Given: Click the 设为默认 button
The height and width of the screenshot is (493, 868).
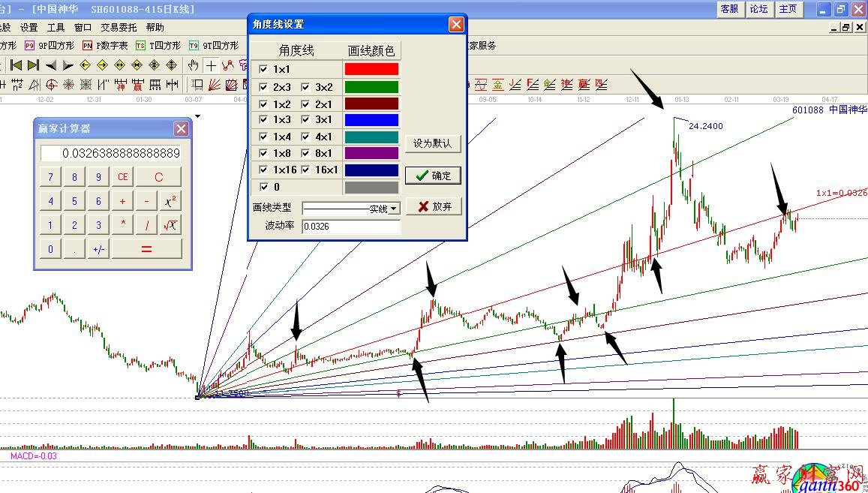Looking at the screenshot, I should (433, 143).
